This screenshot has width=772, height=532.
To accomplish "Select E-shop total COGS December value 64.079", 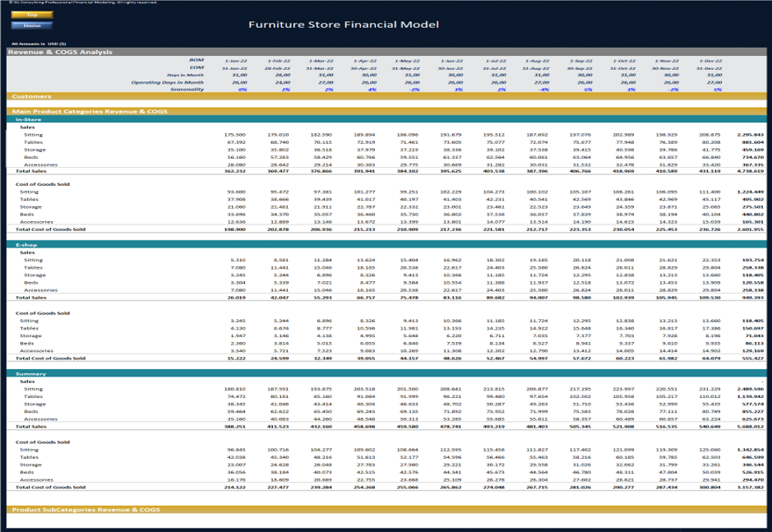I will pos(711,359).
